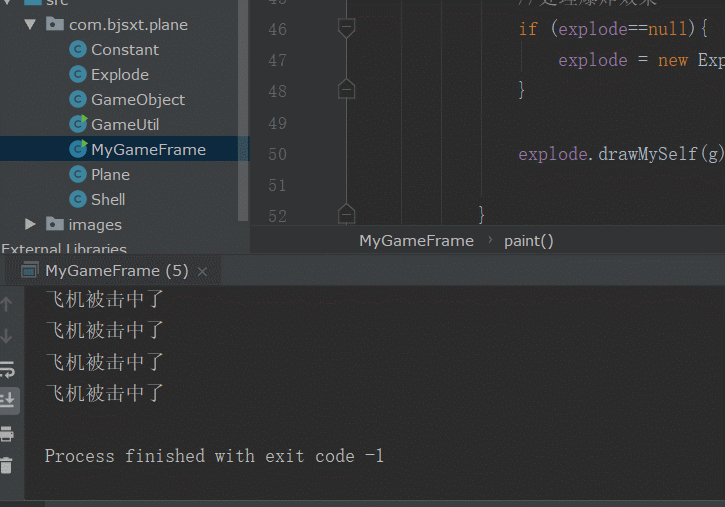Select External Libraries node
The width and height of the screenshot is (725, 507).
tap(64, 249)
